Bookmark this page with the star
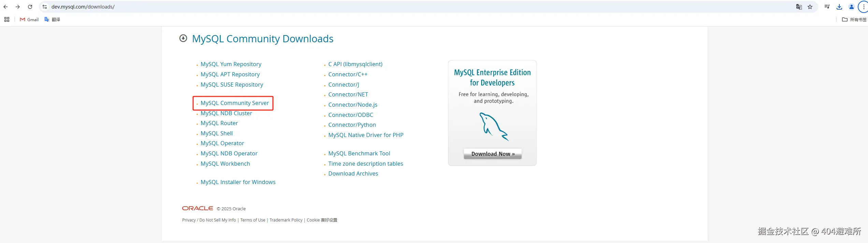Image resolution: width=868 pixels, height=243 pixels. [x=810, y=7]
